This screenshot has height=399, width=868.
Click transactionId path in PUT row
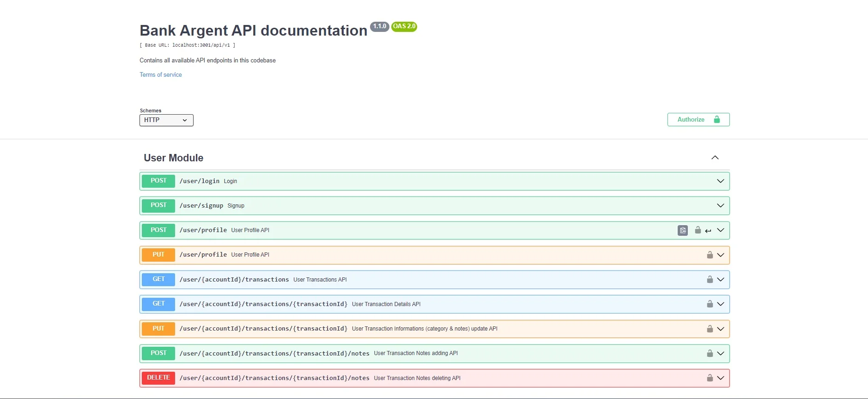pyautogui.click(x=263, y=329)
